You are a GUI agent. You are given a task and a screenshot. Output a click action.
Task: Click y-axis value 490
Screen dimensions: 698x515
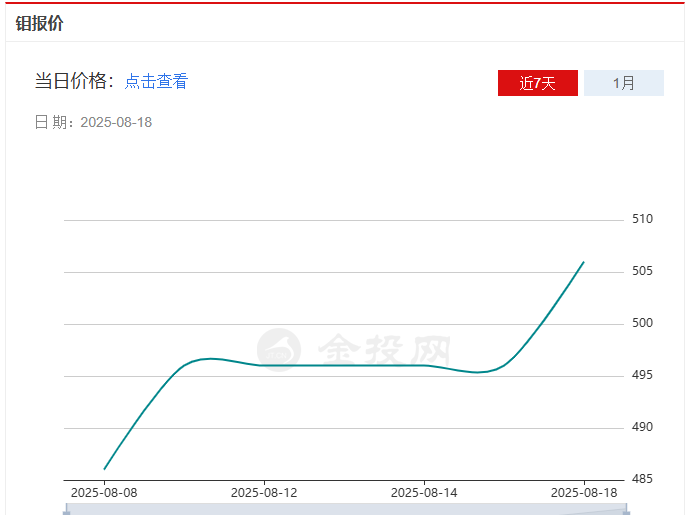(x=642, y=427)
